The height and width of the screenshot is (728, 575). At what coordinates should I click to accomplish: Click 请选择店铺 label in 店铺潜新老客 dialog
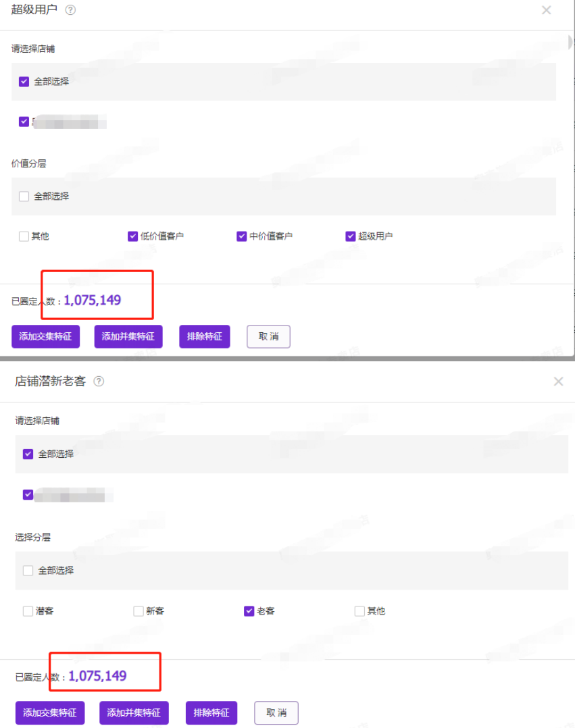pyautogui.click(x=37, y=421)
